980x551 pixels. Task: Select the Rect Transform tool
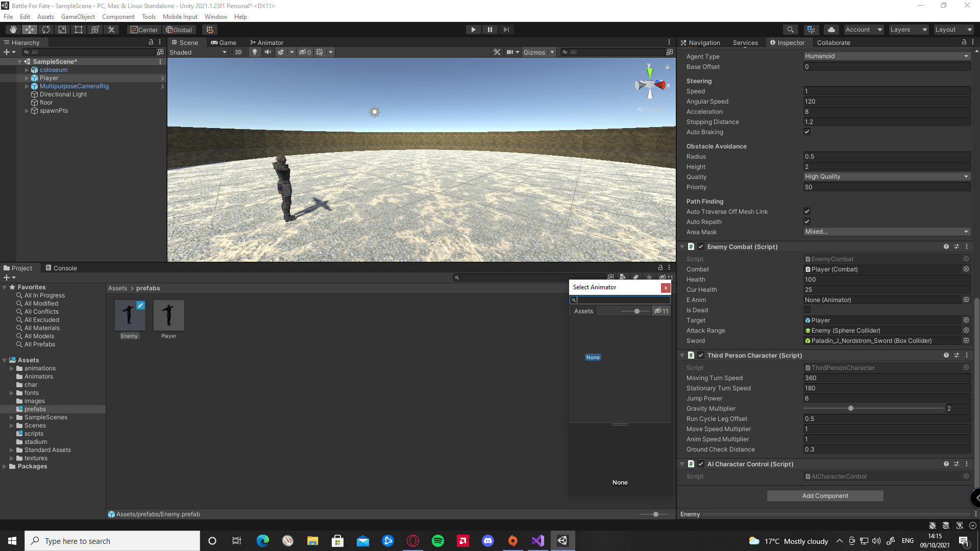click(x=78, y=29)
